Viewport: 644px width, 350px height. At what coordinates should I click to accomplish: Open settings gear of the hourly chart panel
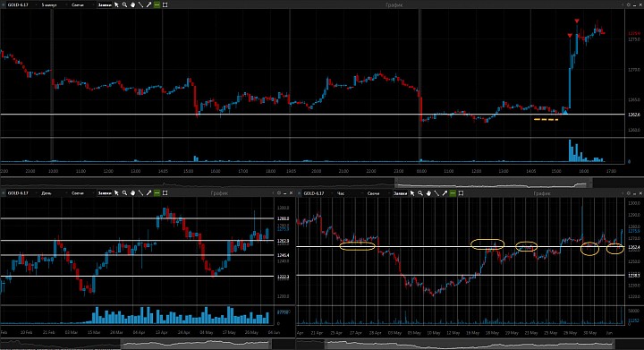click(629, 193)
